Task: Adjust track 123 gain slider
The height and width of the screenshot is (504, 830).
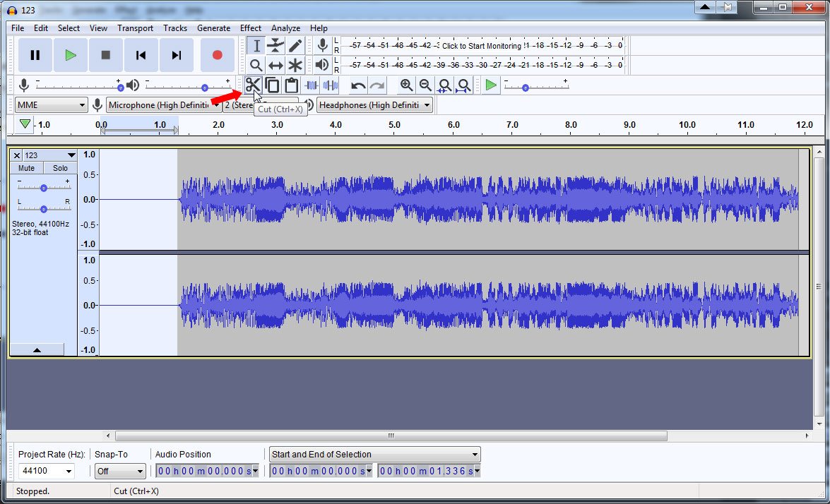Action: coord(43,188)
